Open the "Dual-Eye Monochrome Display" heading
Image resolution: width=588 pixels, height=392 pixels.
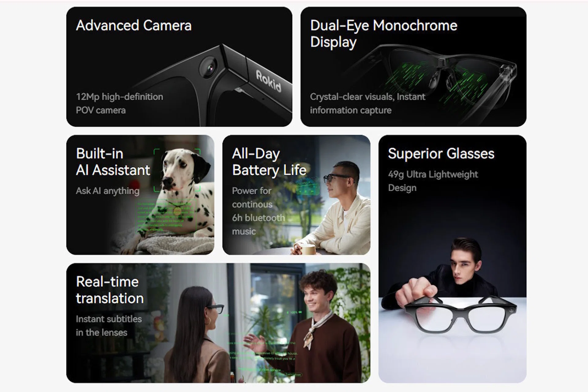tap(383, 34)
